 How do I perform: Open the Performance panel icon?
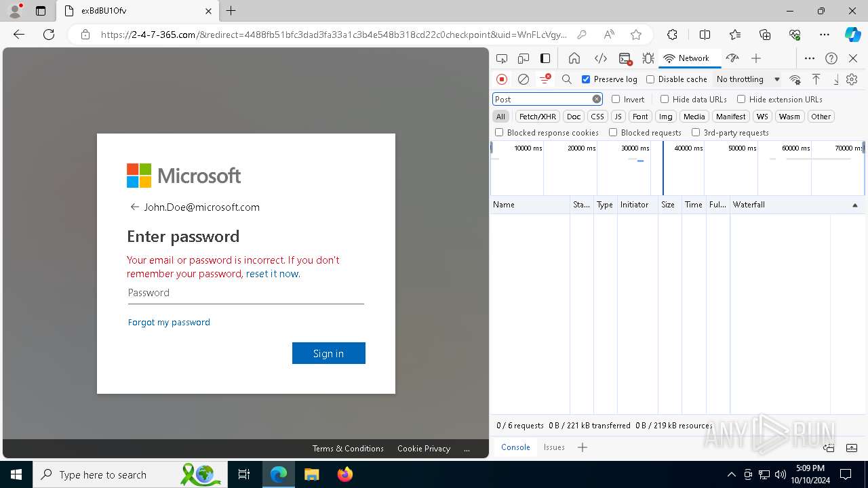tap(732, 58)
